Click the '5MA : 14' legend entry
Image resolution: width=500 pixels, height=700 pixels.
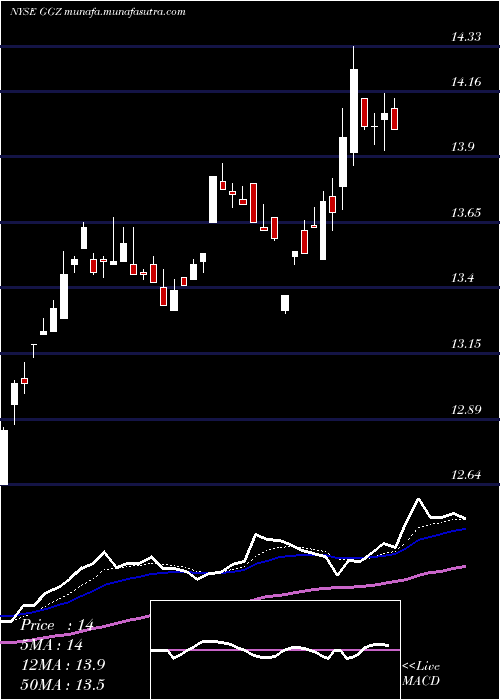point(52,645)
